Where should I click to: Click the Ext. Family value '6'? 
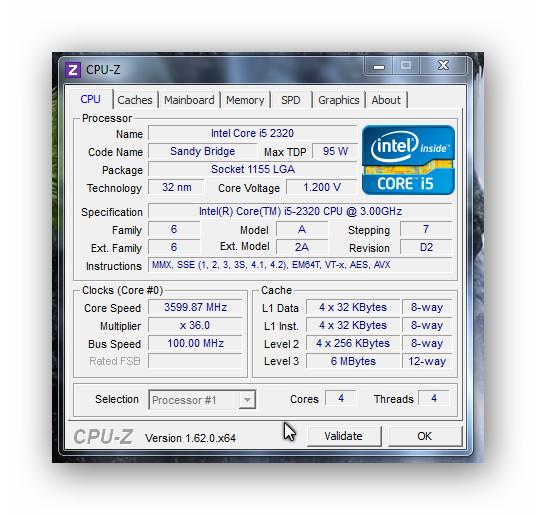pyautogui.click(x=174, y=247)
